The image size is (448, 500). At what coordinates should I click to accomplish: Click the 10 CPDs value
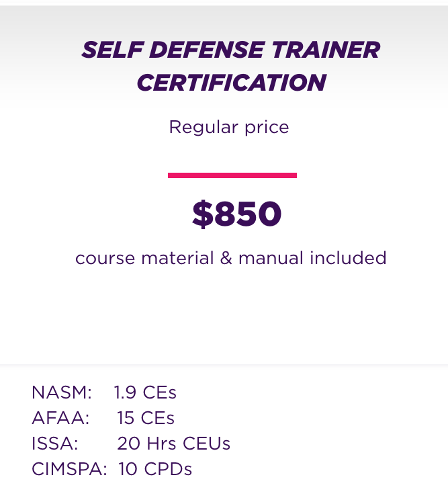(x=155, y=469)
